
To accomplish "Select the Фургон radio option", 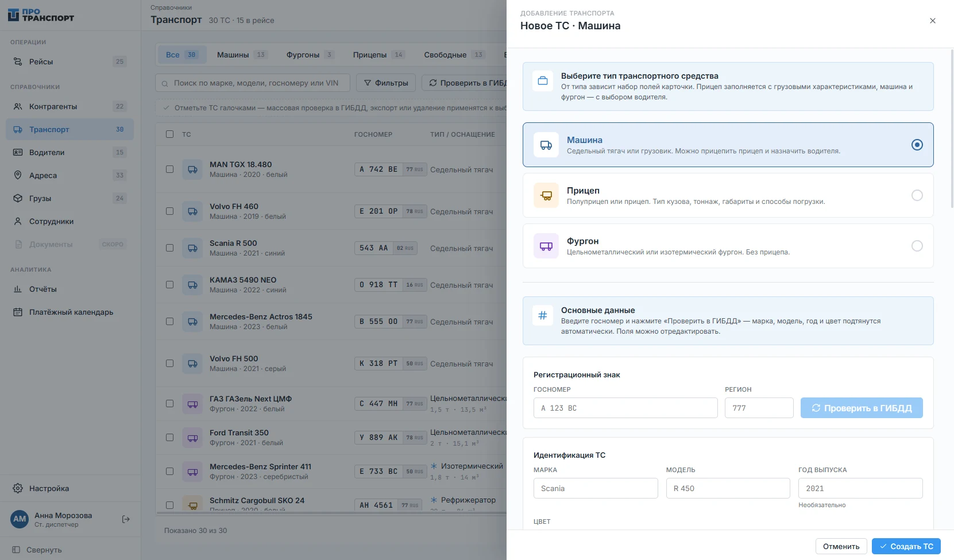I will click(x=917, y=246).
